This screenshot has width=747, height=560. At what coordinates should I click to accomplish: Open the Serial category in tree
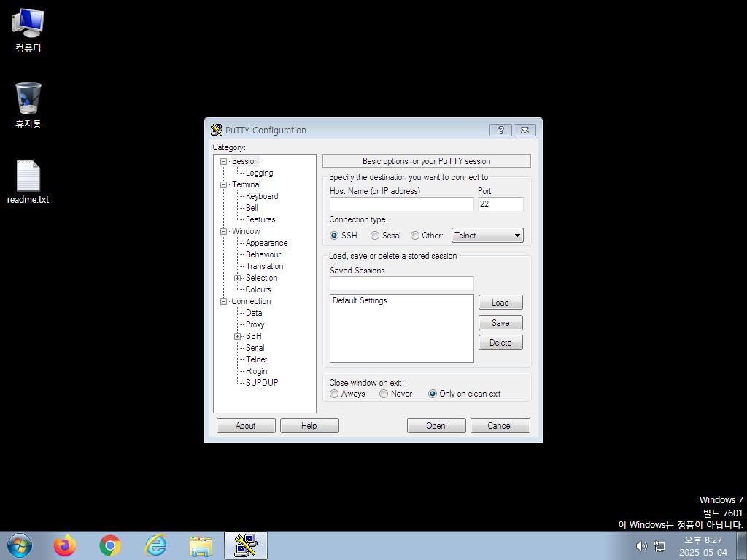click(x=255, y=348)
